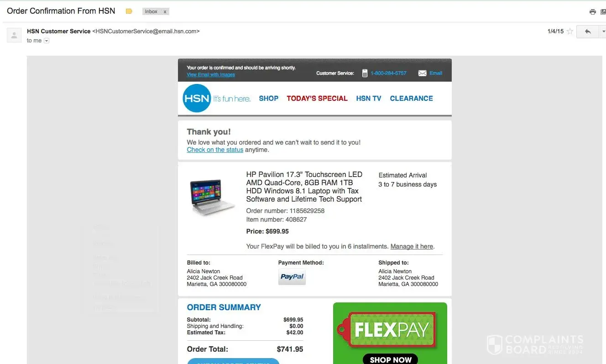The height and width of the screenshot is (364, 606).
Task: Open TODAY'S SPECIAL menu item
Action: pyautogui.click(x=317, y=99)
